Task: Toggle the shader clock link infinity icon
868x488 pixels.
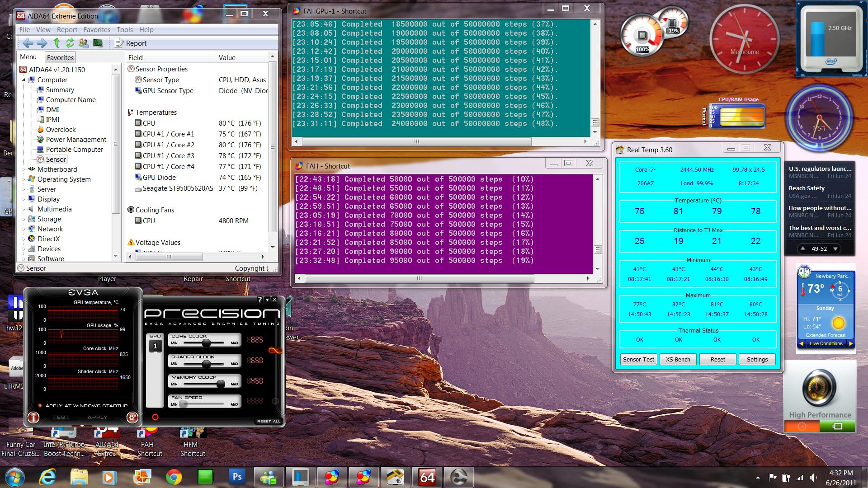Action: [275, 350]
